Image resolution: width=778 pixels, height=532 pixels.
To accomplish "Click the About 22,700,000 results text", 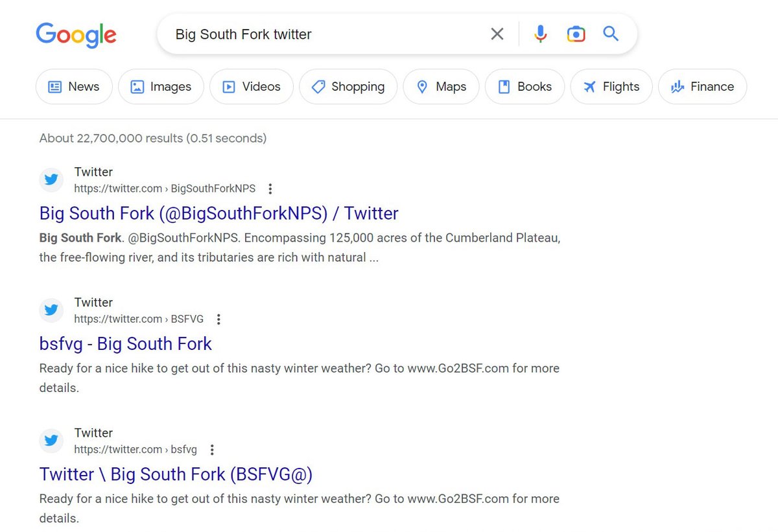I will click(x=153, y=138).
